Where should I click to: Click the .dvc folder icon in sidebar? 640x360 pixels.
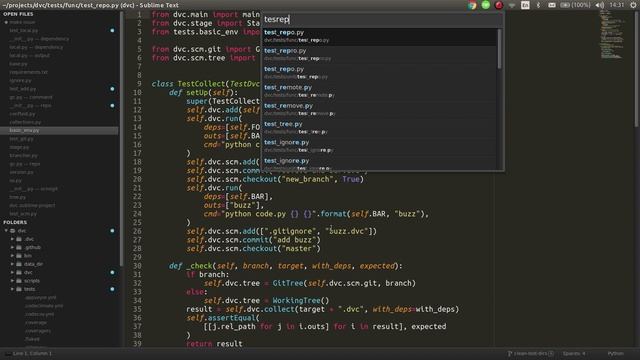tap(19, 239)
